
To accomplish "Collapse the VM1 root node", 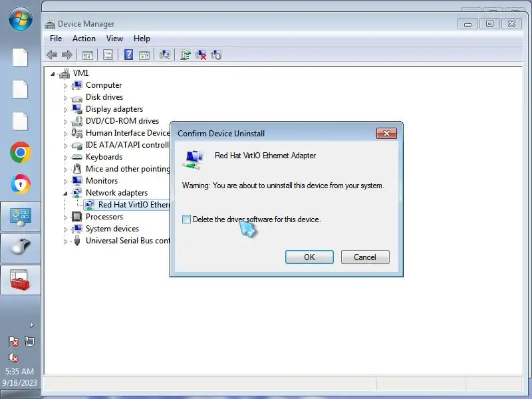I will (x=53, y=74).
